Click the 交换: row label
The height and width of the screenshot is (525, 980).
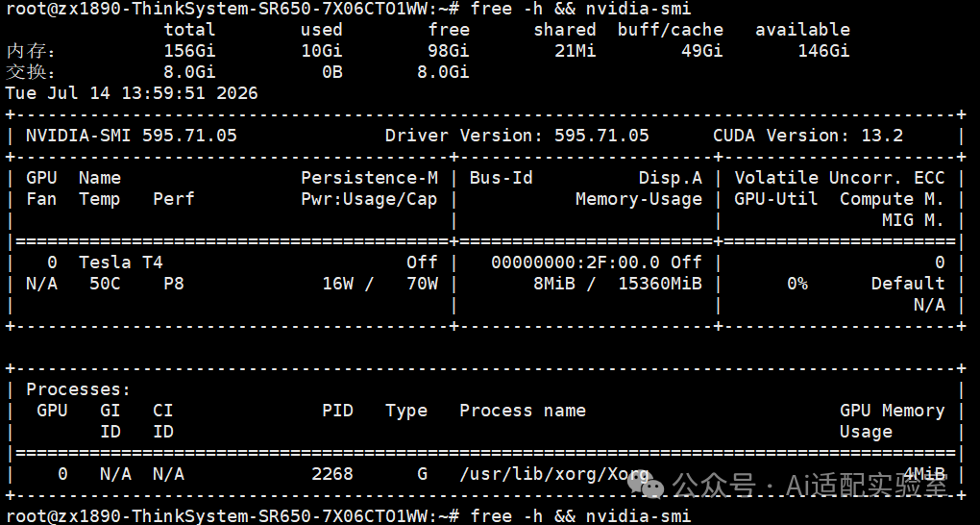[x=31, y=72]
